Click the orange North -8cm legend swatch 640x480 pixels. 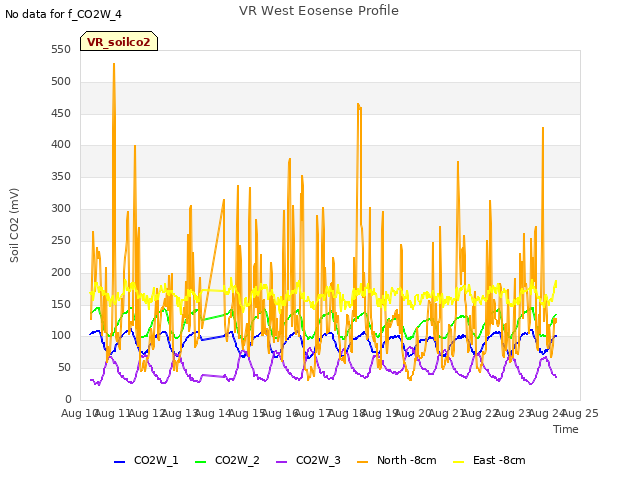[x=362, y=462]
